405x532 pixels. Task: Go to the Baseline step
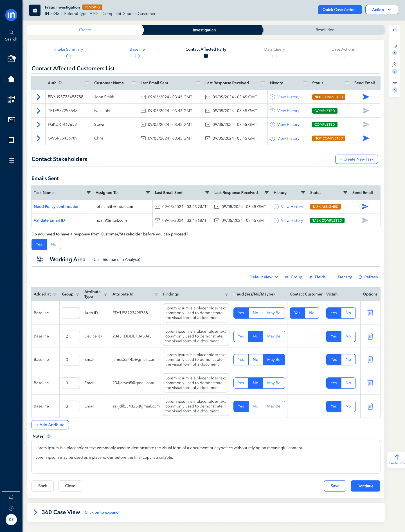137,49
